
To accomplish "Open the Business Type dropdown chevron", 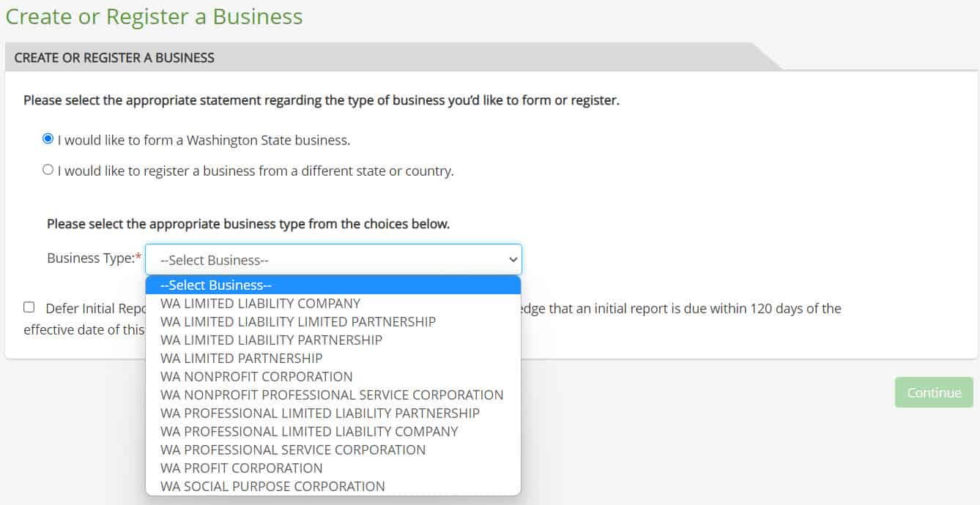I will pos(511,259).
